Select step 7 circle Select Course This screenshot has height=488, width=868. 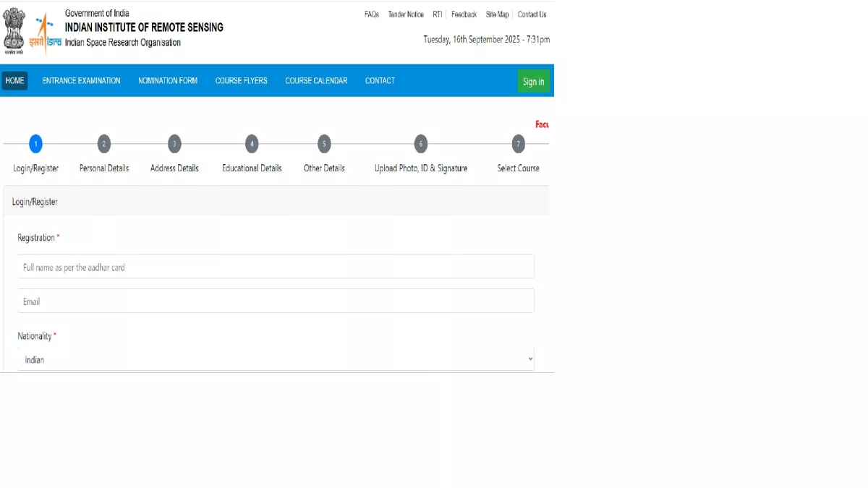[518, 144]
